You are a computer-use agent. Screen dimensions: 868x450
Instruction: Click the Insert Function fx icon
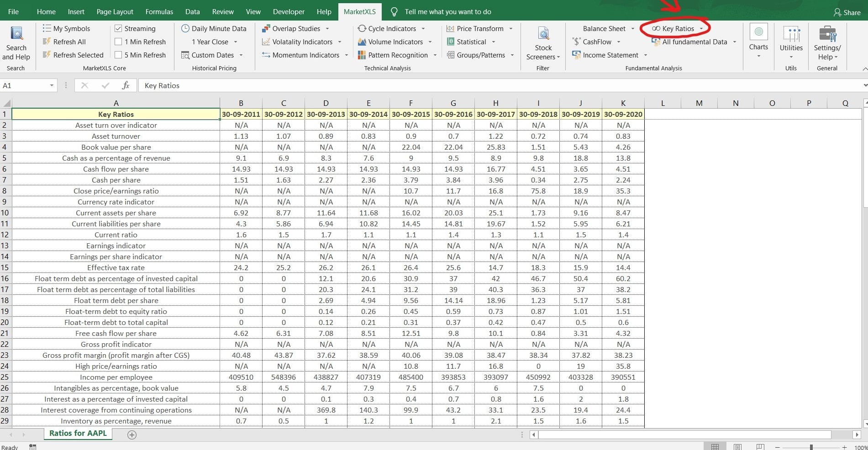(x=126, y=85)
